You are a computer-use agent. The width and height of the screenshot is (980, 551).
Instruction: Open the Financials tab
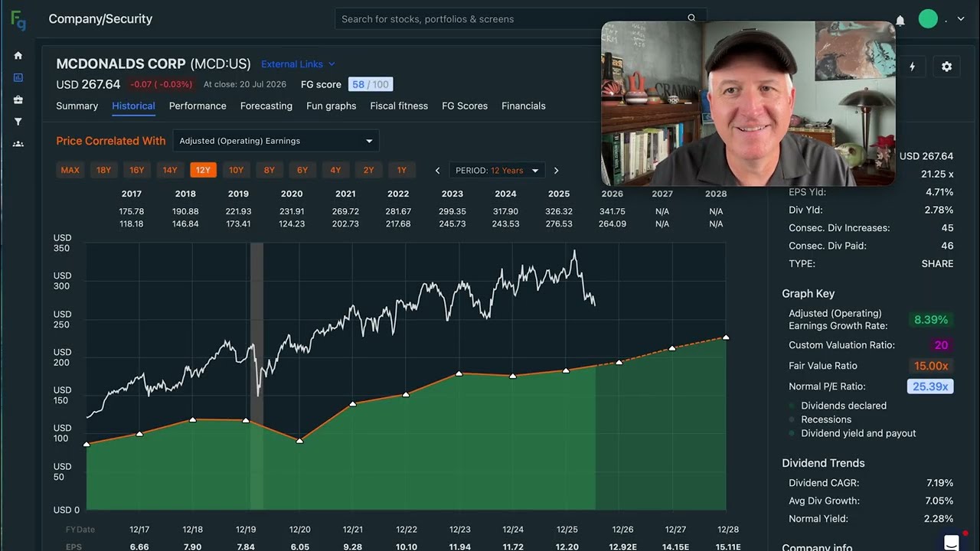pyautogui.click(x=524, y=106)
